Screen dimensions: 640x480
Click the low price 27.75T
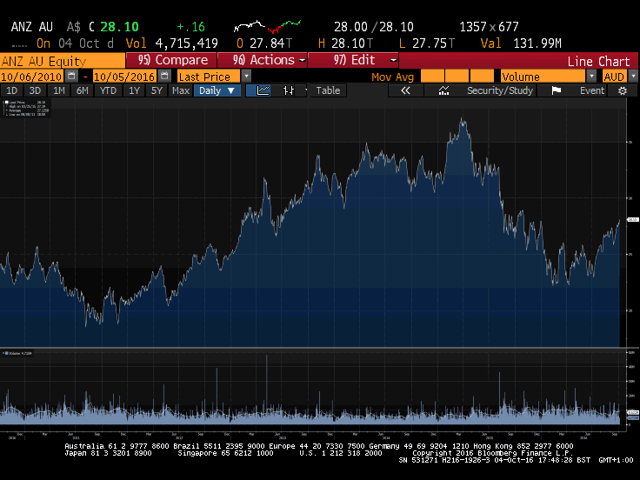[x=427, y=43]
